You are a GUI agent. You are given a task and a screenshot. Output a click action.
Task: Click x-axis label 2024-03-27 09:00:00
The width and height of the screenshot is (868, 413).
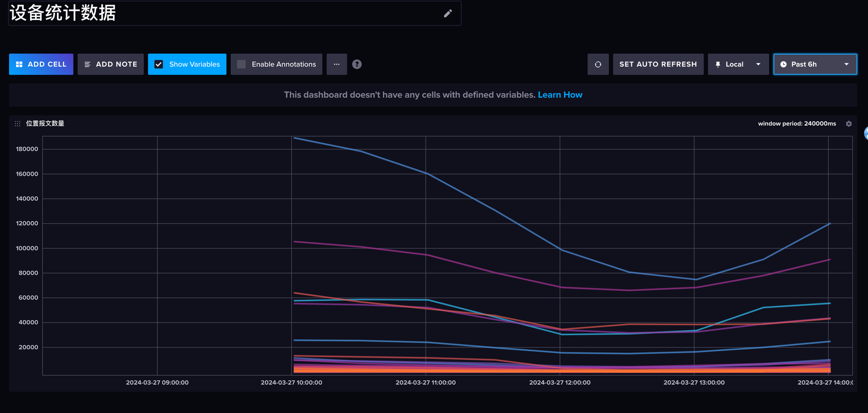tap(157, 383)
